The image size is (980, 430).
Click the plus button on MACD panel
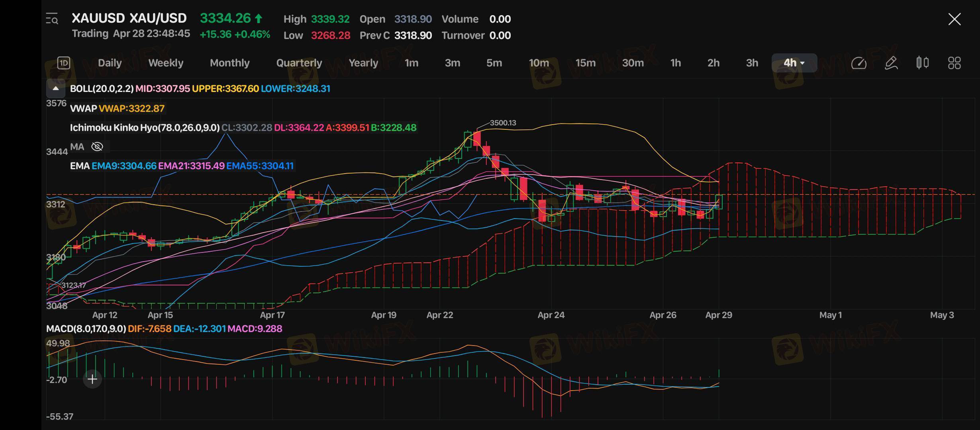[92, 379]
